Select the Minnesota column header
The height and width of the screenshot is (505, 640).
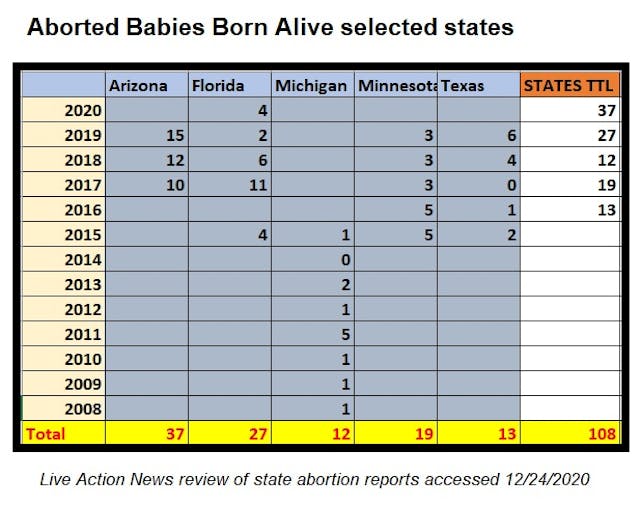[x=396, y=86]
